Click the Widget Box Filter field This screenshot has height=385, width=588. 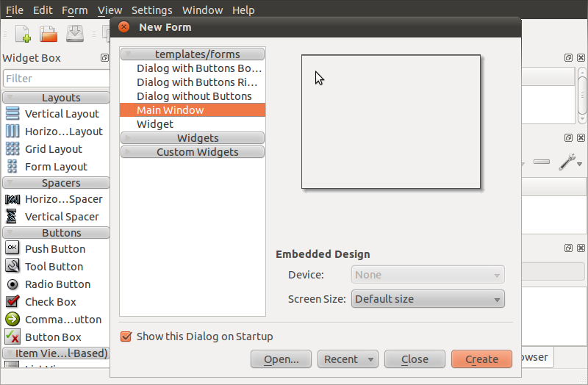57,79
